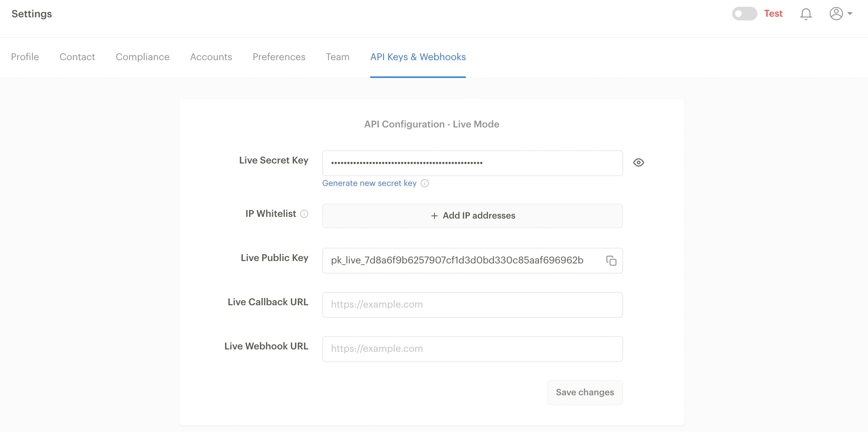Open the Team tab
The image size is (868, 432).
click(337, 57)
